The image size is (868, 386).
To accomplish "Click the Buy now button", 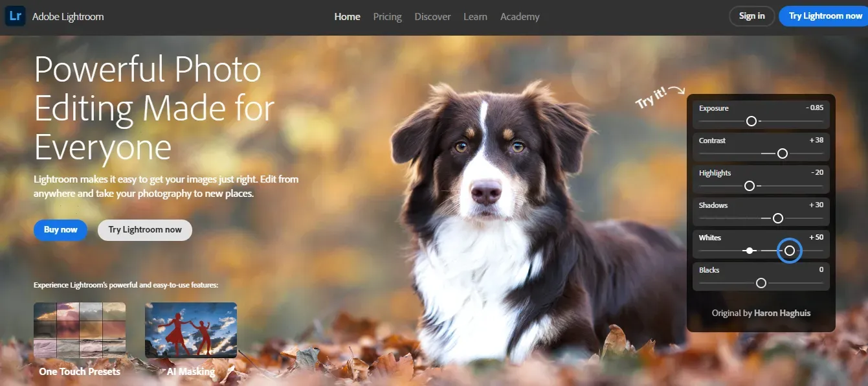I will pos(60,230).
